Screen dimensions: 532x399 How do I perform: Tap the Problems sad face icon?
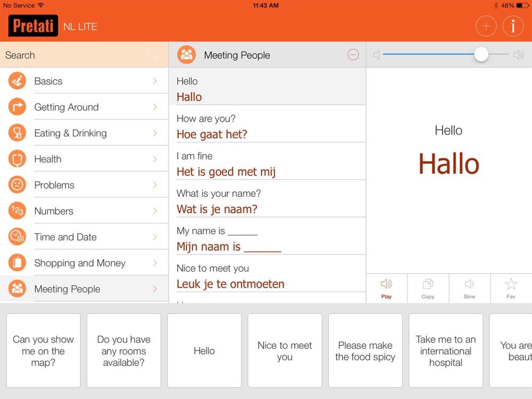tap(17, 185)
